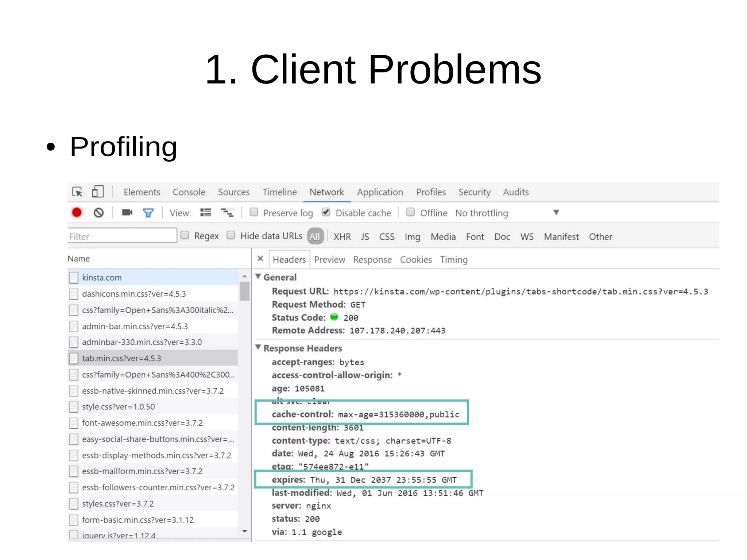Capture screenshots with the camera icon
747x560 pixels.
(127, 212)
